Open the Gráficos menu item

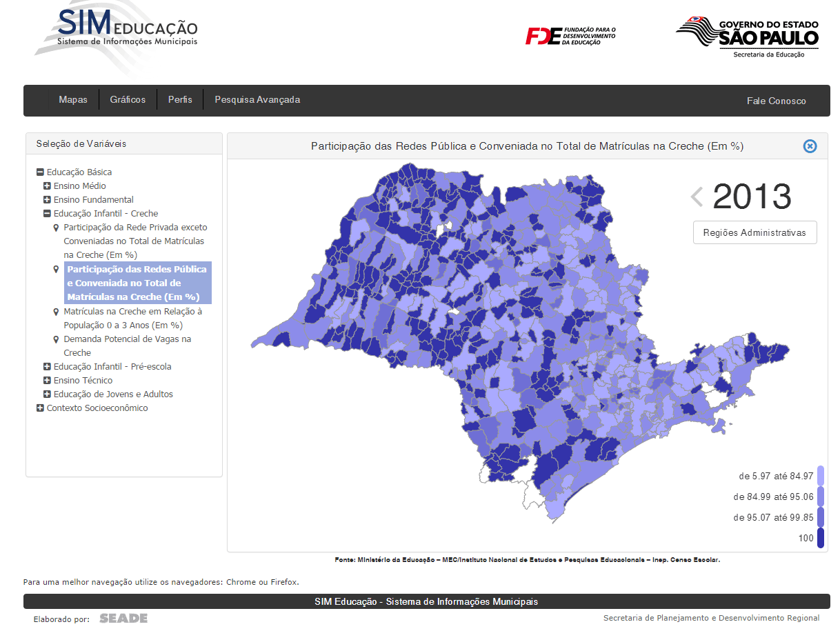click(x=128, y=100)
